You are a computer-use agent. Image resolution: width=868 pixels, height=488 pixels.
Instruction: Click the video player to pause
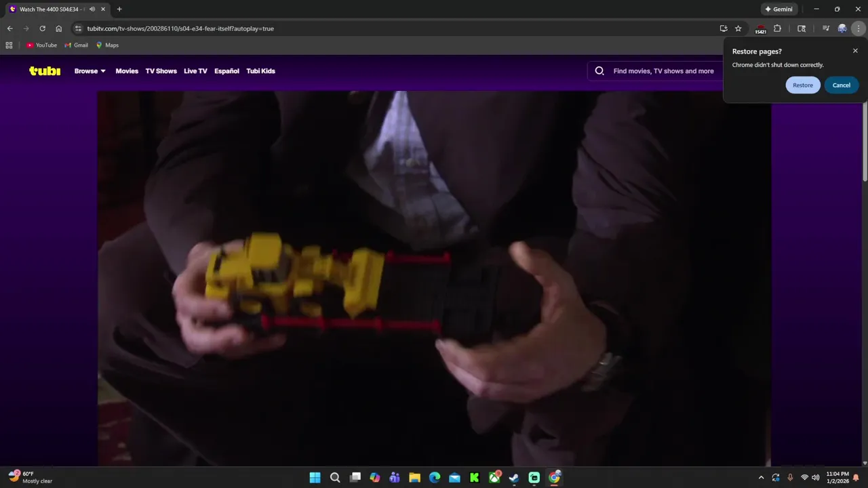click(434, 278)
